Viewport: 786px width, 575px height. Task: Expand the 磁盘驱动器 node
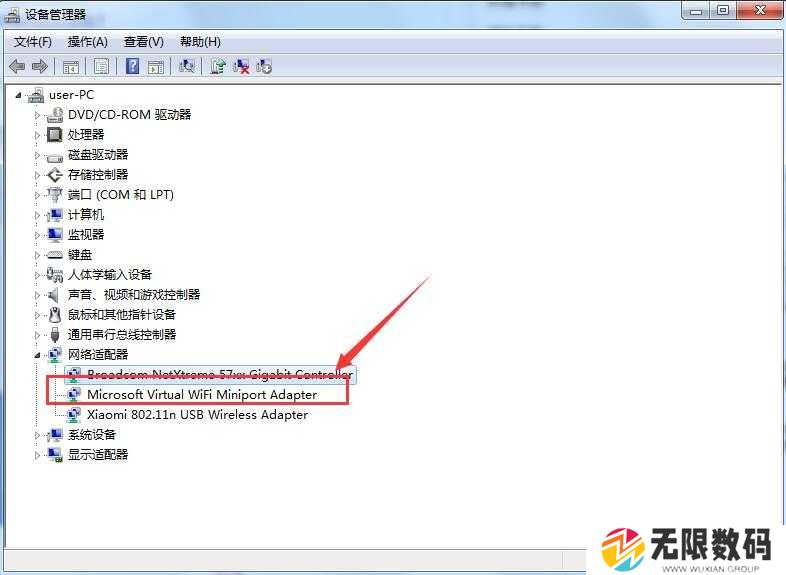pyautogui.click(x=37, y=155)
